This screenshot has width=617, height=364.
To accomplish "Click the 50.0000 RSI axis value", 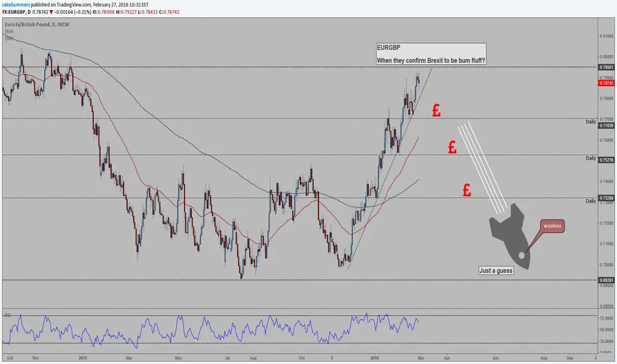I will (606, 330).
